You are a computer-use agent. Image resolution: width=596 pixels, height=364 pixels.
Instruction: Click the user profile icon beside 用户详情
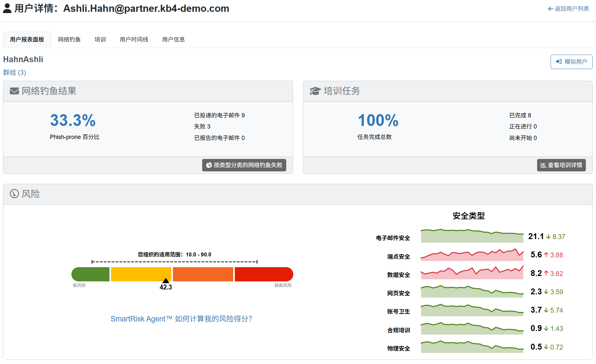click(x=7, y=9)
